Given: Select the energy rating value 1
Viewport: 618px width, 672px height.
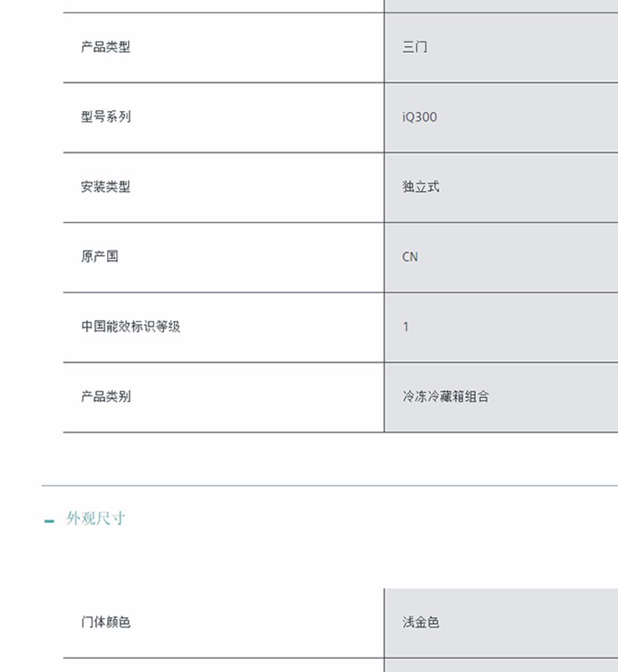Looking at the screenshot, I should point(406,327).
